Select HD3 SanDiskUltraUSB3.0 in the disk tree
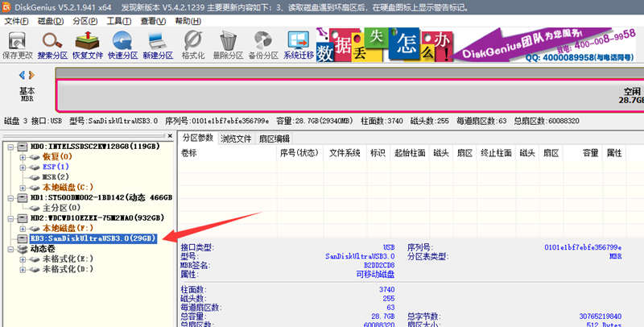 (93, 238)
